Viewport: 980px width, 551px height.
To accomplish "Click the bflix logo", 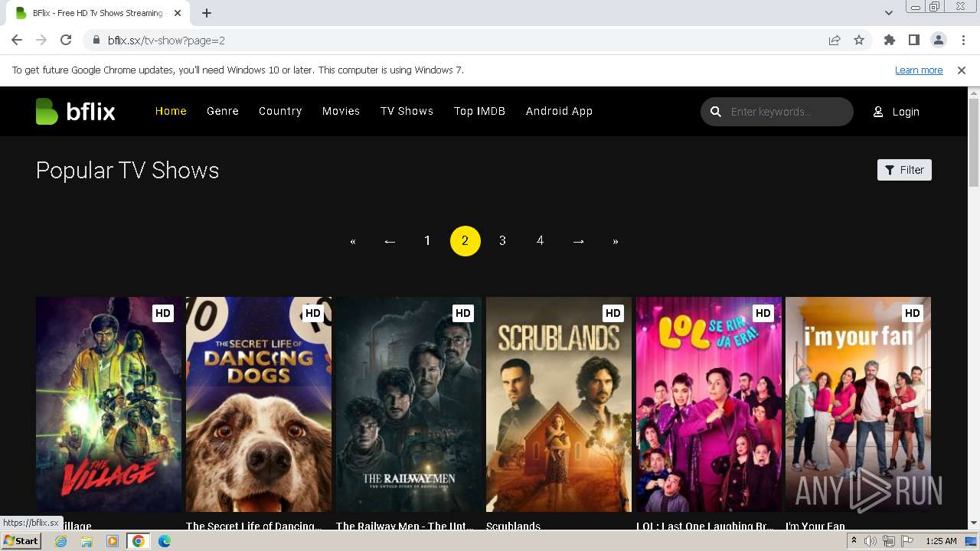I will [x=75, y=112].
